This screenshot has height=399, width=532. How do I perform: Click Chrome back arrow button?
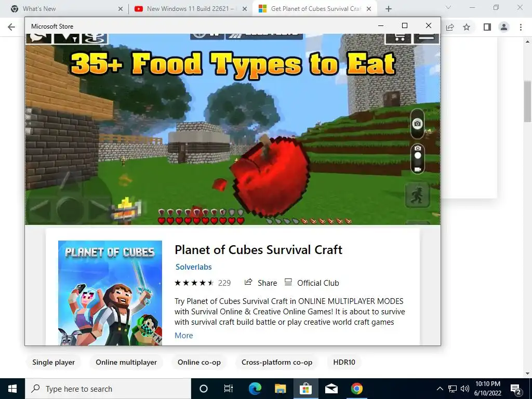11,27
